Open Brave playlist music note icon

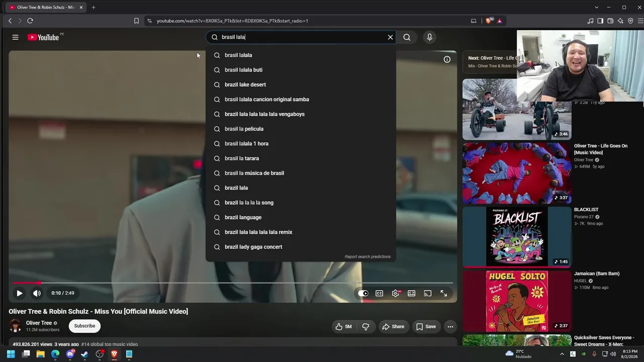tap(590, 21)
